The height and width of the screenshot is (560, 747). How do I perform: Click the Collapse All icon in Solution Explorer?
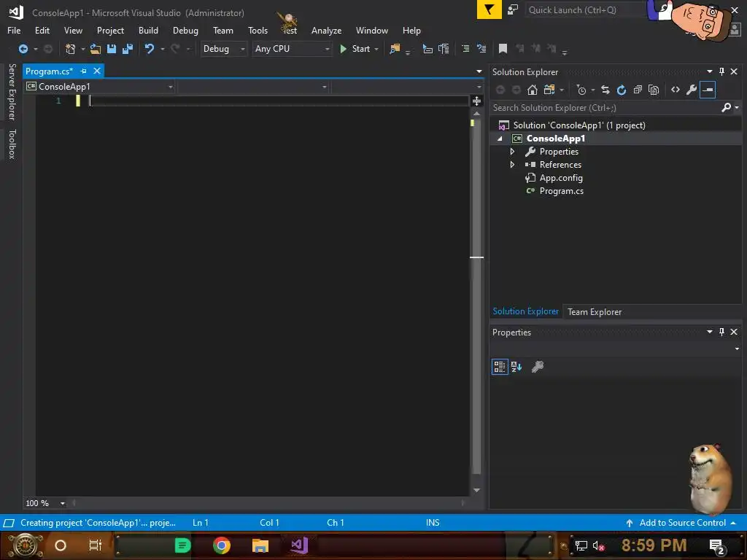click(x=638, y=90)
